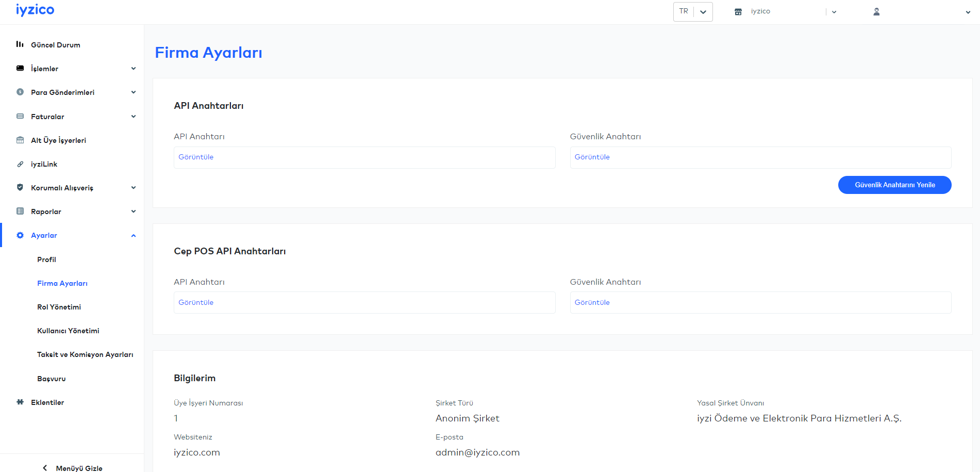The width and height of the screenshot is (980, 472).
Task: Collapse the Ayarlar submenu chevron
Action: (134, 236)
